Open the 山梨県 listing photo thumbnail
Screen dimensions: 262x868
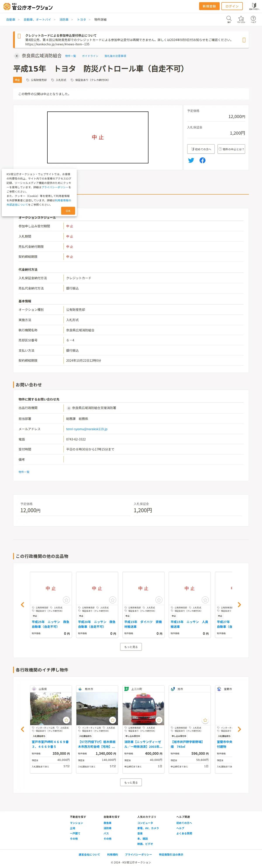(x=51, y=709)
